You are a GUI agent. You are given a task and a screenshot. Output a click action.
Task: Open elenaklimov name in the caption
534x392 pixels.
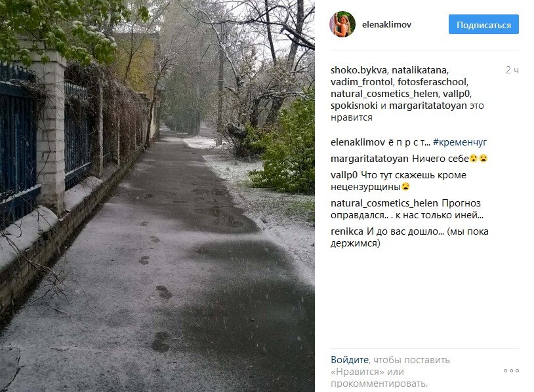click(x=358, y=142)
